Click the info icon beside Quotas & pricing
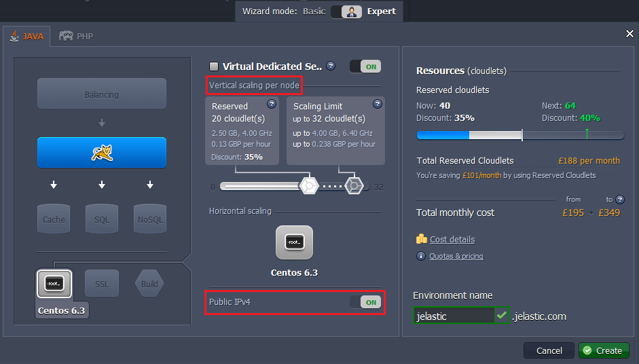639x364 pixels. click(x=420, y=256)
